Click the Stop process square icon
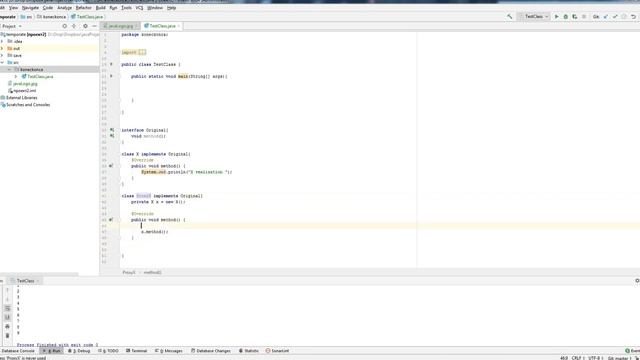This screenshot has height=360, width=640. point(584,17)
